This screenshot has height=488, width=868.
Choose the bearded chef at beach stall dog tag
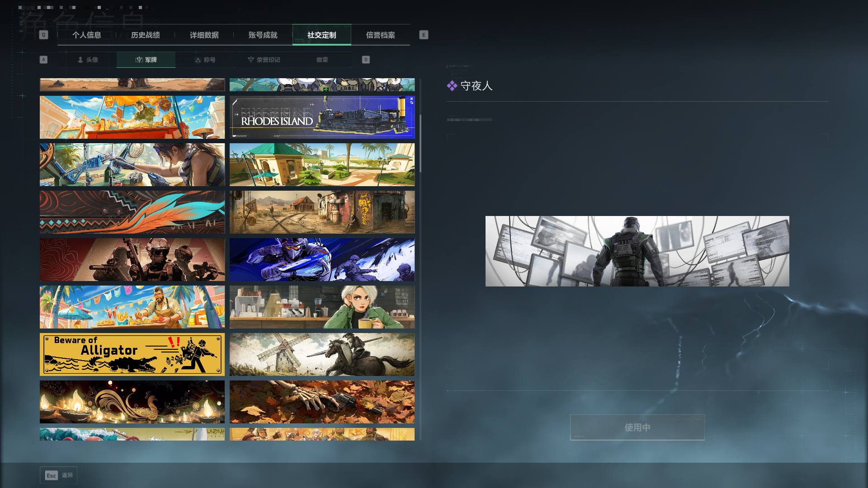(132, 307)
